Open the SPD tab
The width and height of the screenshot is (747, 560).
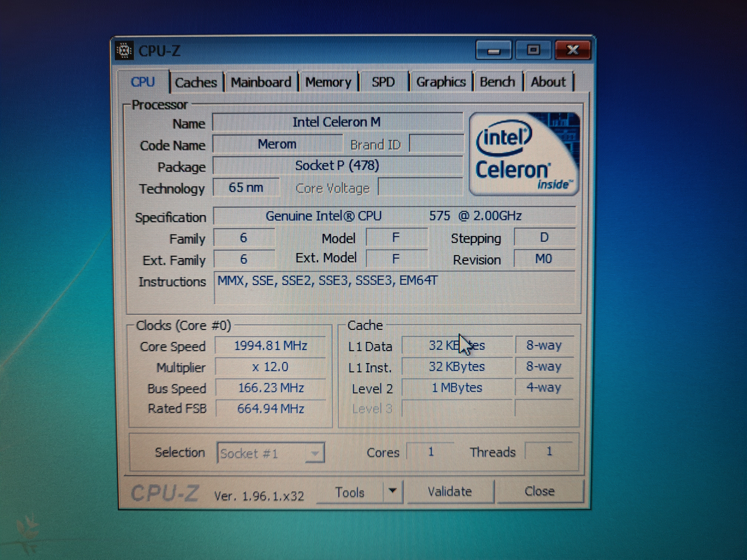(x=383, y=82)
